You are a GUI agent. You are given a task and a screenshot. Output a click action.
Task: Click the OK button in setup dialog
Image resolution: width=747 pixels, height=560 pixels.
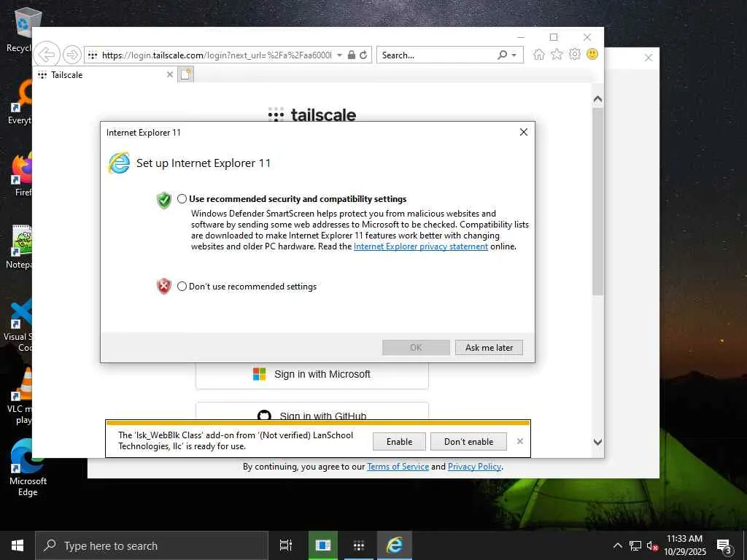tap(416, 348)
